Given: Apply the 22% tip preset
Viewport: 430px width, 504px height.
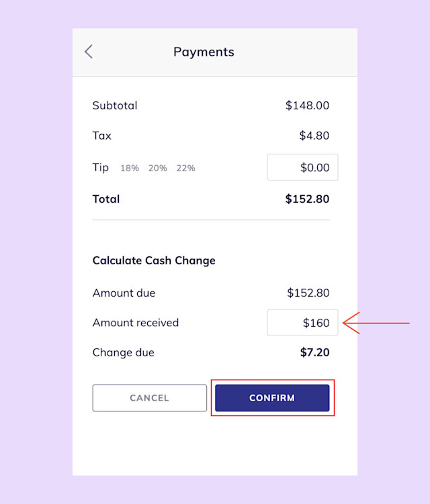Looking at the screenshot, I should click(x=185, y=168).
